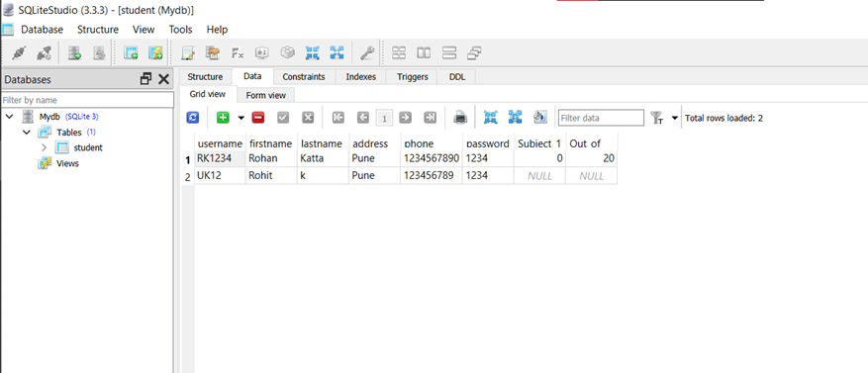Go to next data page
Image resolution: width=868 pixels, height=373 pixels.
(x=405, y=118)
